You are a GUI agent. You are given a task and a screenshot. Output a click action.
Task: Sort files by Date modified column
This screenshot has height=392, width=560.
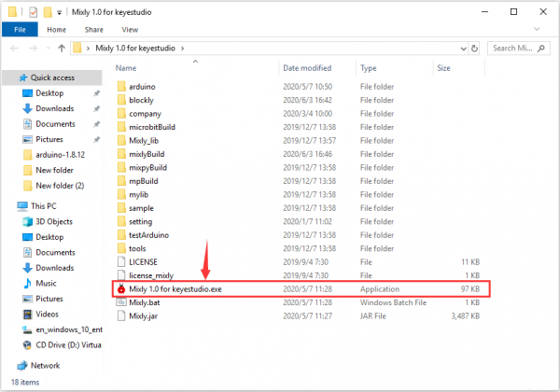coord(308,68)
